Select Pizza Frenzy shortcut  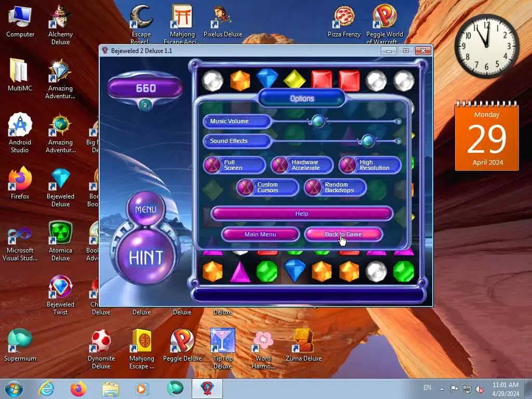point(344,22)
